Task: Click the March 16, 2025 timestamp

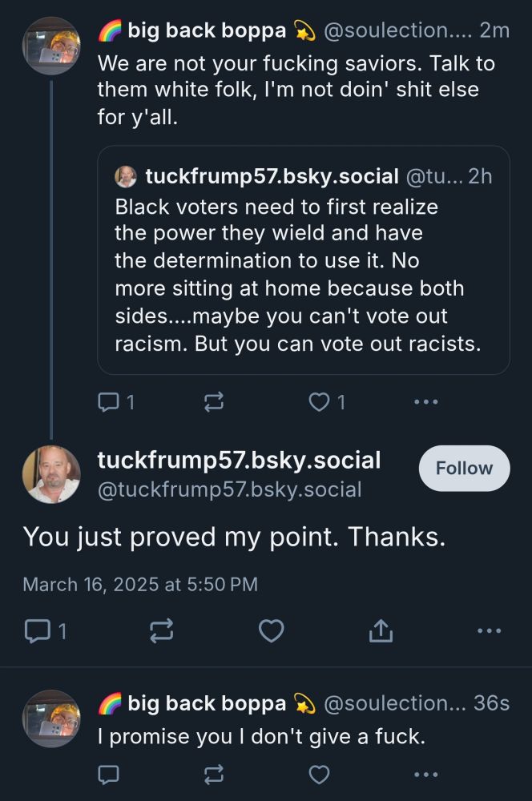Action: point(140,585)
